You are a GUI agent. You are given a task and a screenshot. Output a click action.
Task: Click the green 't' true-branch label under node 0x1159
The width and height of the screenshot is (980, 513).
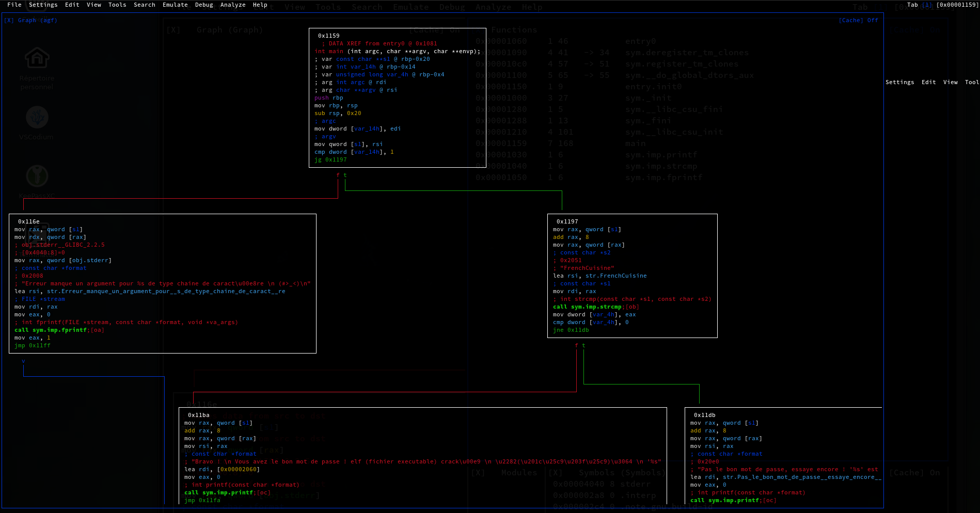click(345, 175)
